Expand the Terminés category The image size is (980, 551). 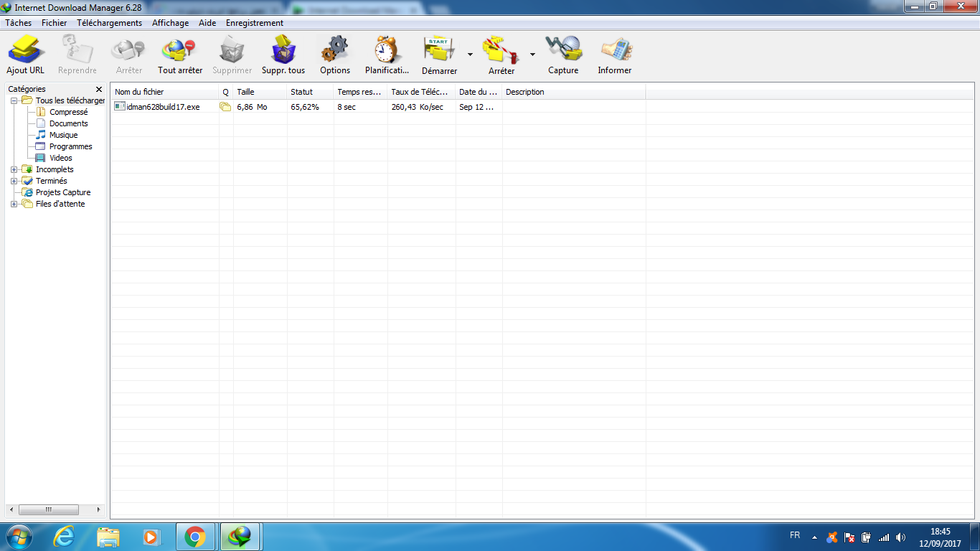point(14,181)
